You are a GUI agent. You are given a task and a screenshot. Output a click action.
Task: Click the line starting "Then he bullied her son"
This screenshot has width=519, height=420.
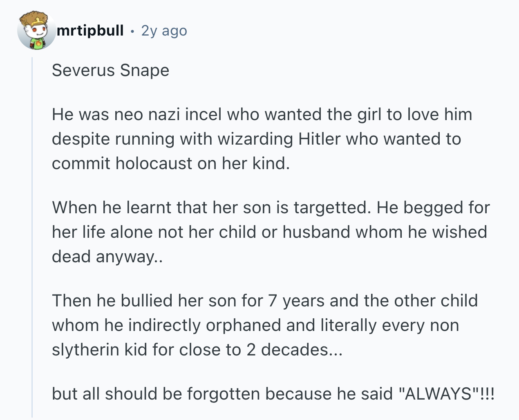(265, 301)
